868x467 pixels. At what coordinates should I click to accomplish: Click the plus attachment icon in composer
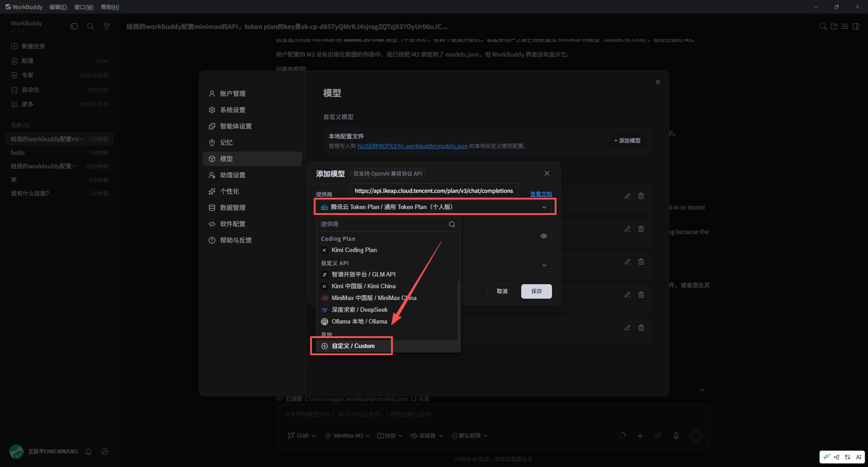coord(640,436)
